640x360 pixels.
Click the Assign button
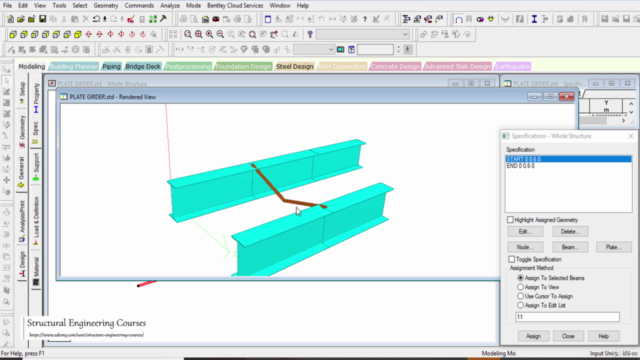[533, 336]
